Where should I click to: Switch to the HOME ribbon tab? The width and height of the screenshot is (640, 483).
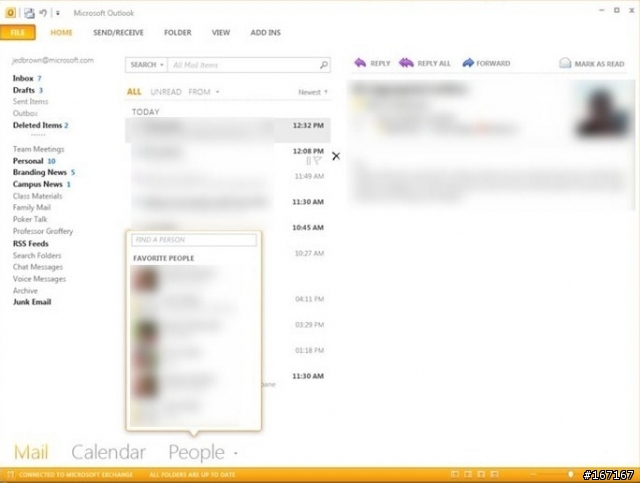click(61, 33)
